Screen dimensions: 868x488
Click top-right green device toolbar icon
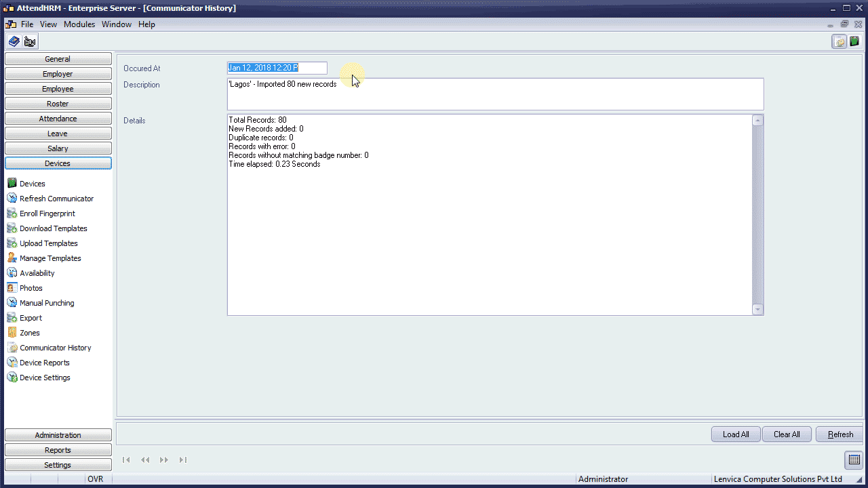pyautogui.click(x=854, y=41)
